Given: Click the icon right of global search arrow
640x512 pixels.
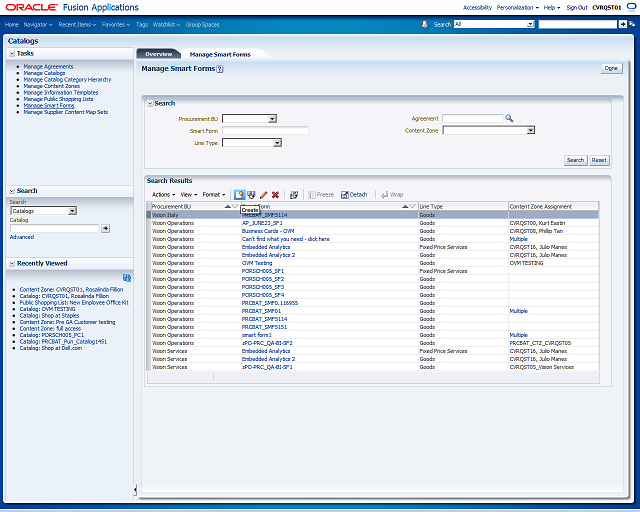Looking at the screenshot, I should coord(632,24).
